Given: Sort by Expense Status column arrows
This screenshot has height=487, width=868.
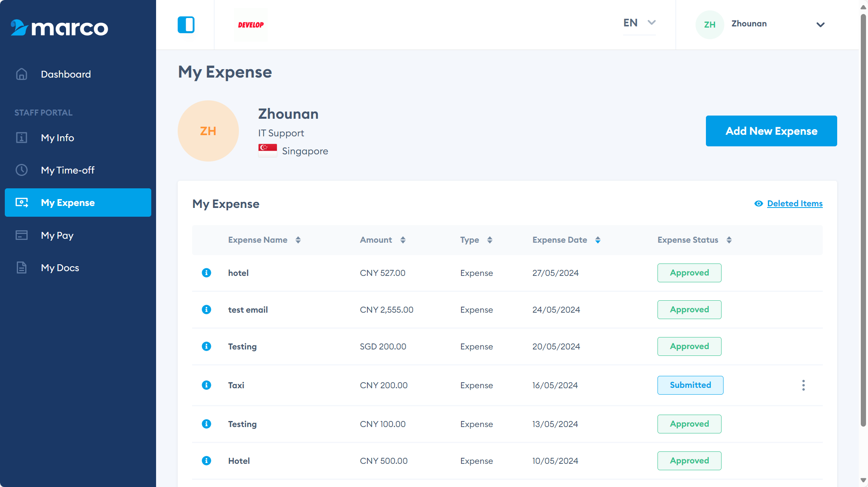Looking at the screenshot, I should coord(729,240).
